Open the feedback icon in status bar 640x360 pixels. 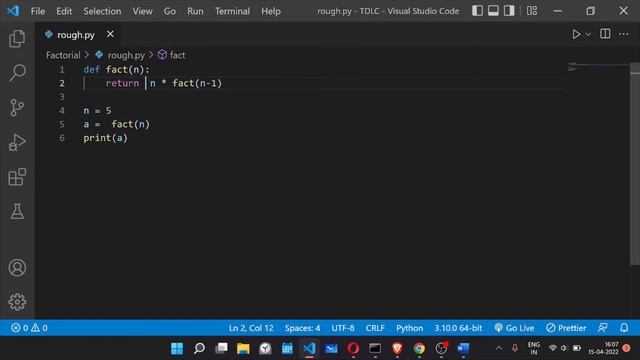(x=602, y=328)
